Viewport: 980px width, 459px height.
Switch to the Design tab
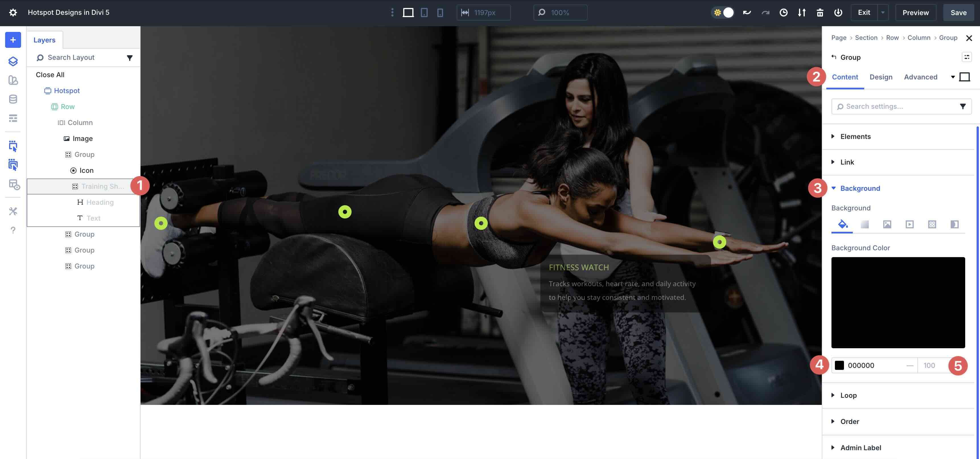(881, 77)
